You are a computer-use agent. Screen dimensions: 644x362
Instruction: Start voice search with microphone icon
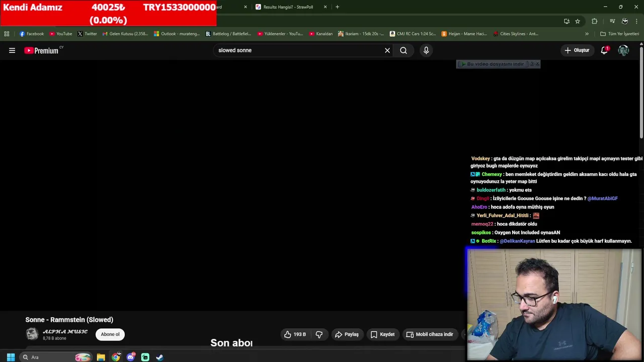tap(426, 50)
